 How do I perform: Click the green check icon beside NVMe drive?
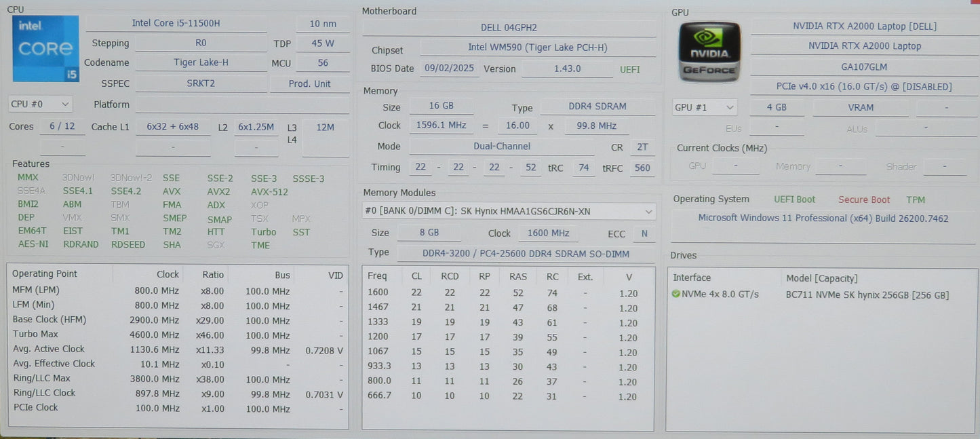pos(675,294)
